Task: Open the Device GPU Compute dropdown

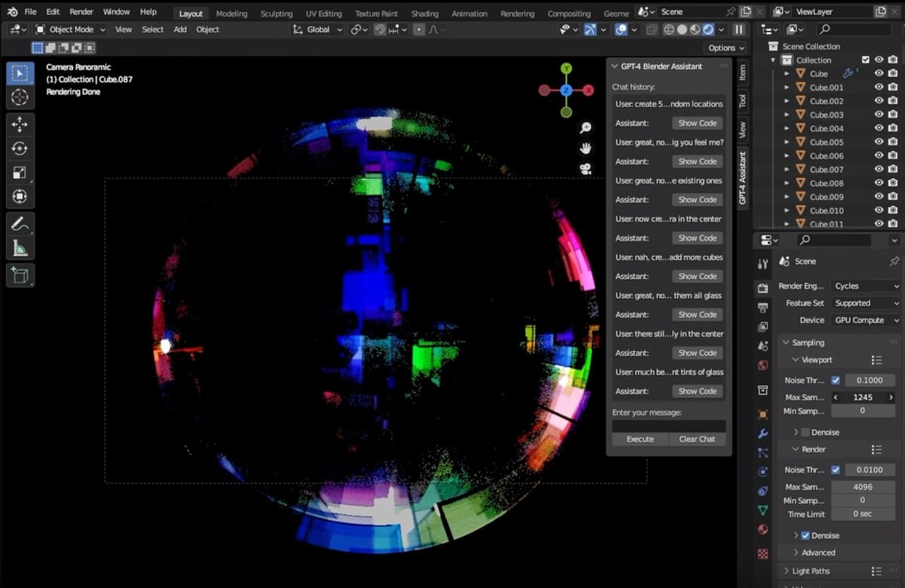Action: tap(867, 320)
